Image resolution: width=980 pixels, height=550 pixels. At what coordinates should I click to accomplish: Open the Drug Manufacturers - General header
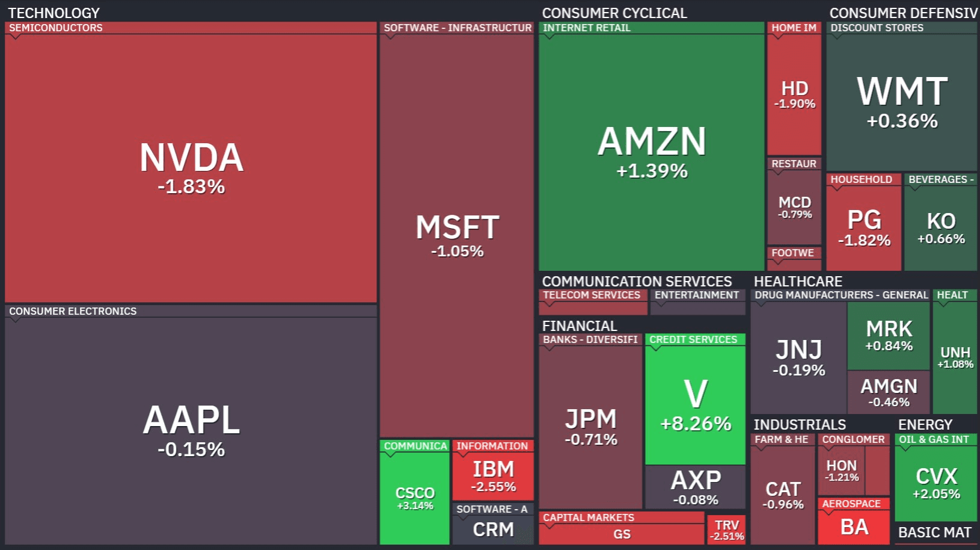point(841,295)
